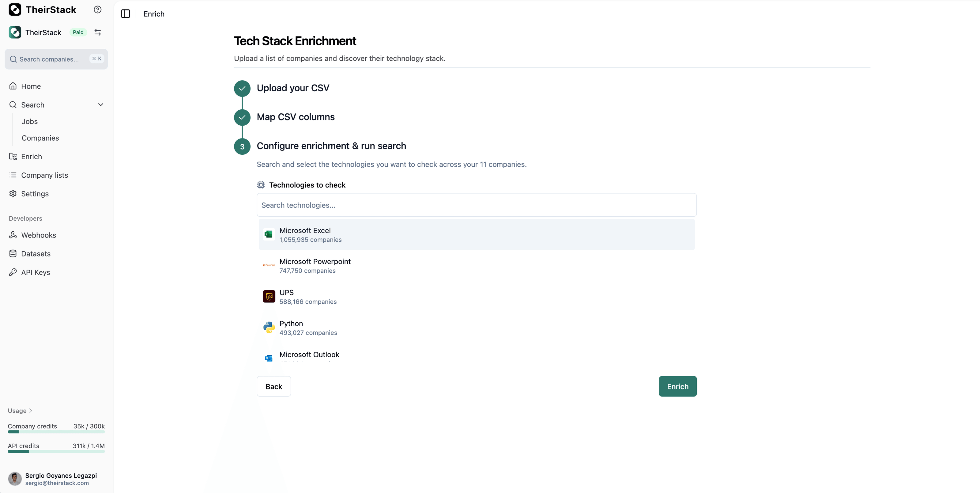Click the Enrich button
The image size is (980, 493).
tap(677, 386)
